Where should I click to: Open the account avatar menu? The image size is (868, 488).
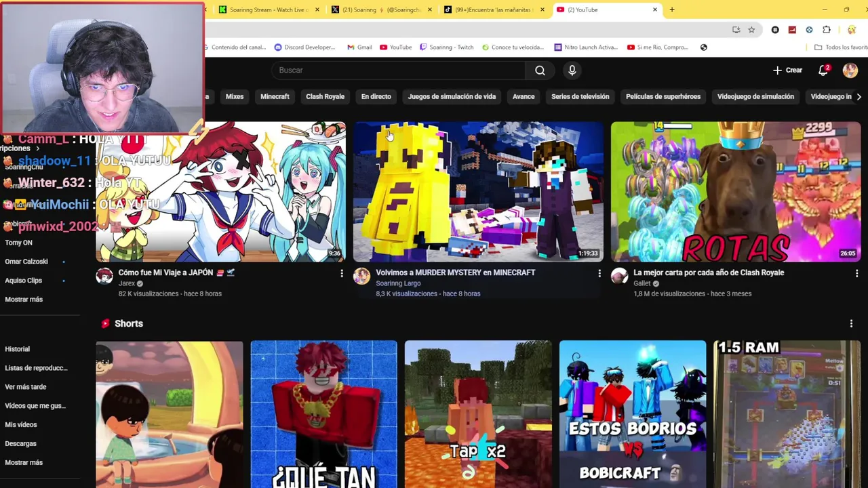(850, 70)
